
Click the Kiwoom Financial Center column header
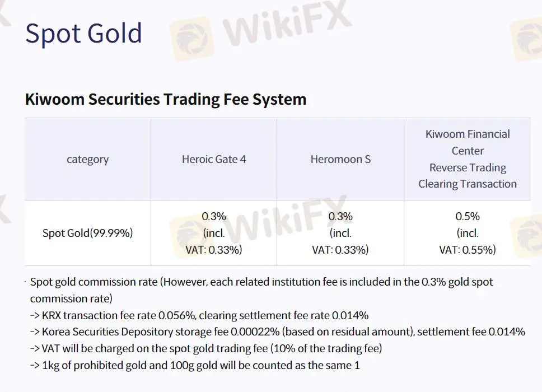[468, 142]
